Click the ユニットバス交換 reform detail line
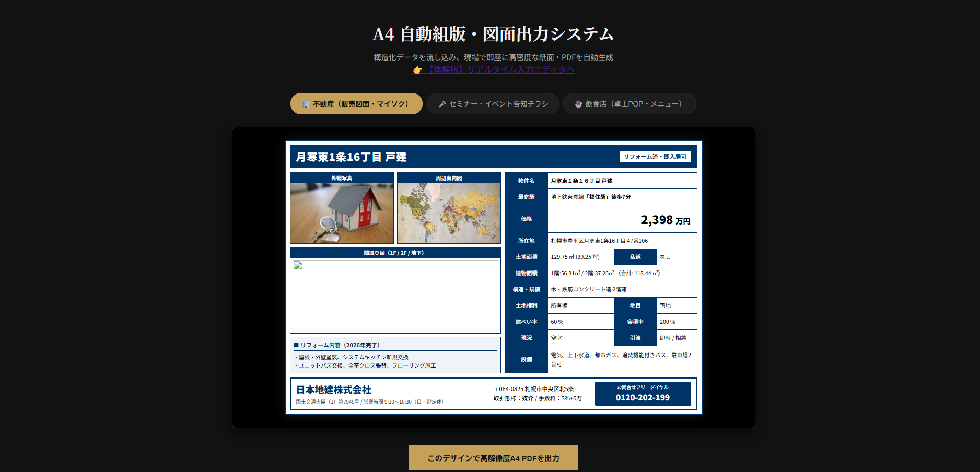The image size is (980, 472). pos(365,365)
